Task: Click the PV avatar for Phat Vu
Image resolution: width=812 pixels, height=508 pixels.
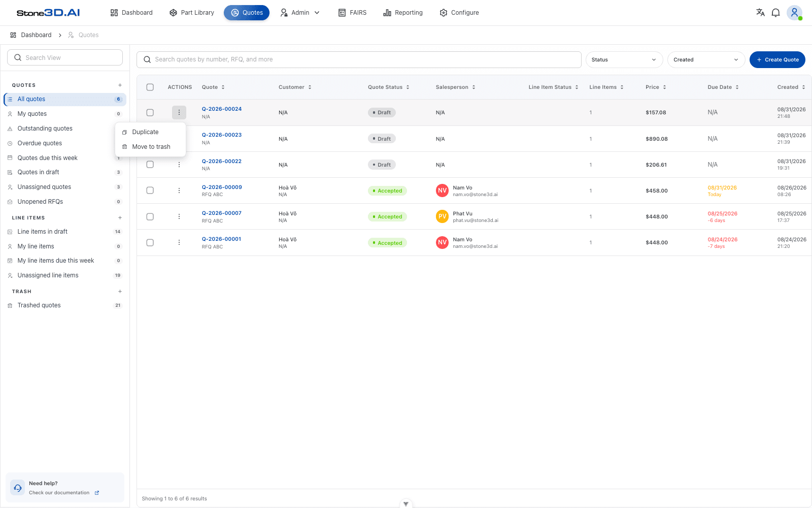Action: click(x=442, y=216)
